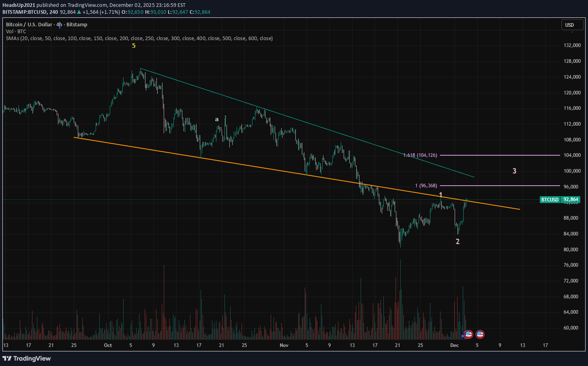Click the 100,000 level on the price axis
Viewport: 588px width, 366px height.
[572, 171]
